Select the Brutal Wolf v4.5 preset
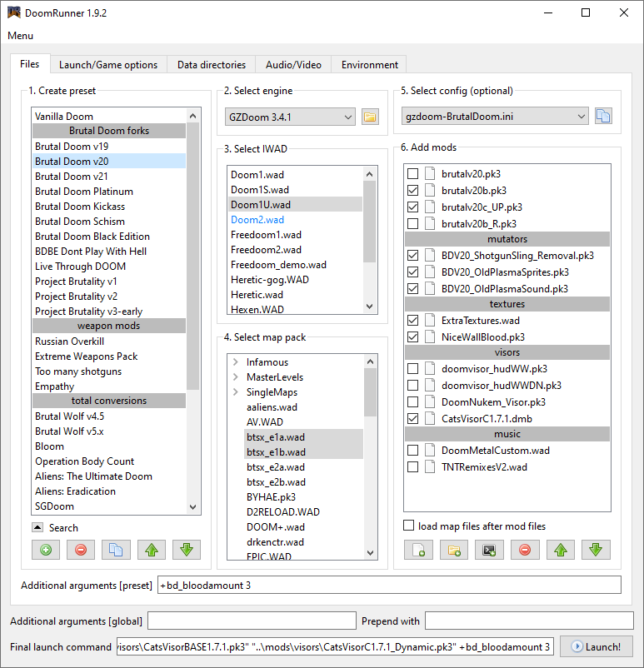The height and width of the screenshot is (668, 644). click(x=109, y=416)
